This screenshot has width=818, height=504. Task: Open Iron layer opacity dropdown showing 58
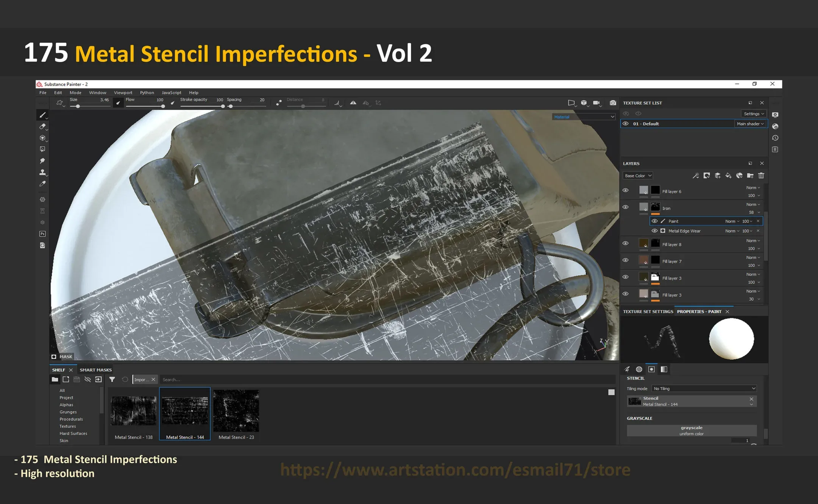pos(754,212)
